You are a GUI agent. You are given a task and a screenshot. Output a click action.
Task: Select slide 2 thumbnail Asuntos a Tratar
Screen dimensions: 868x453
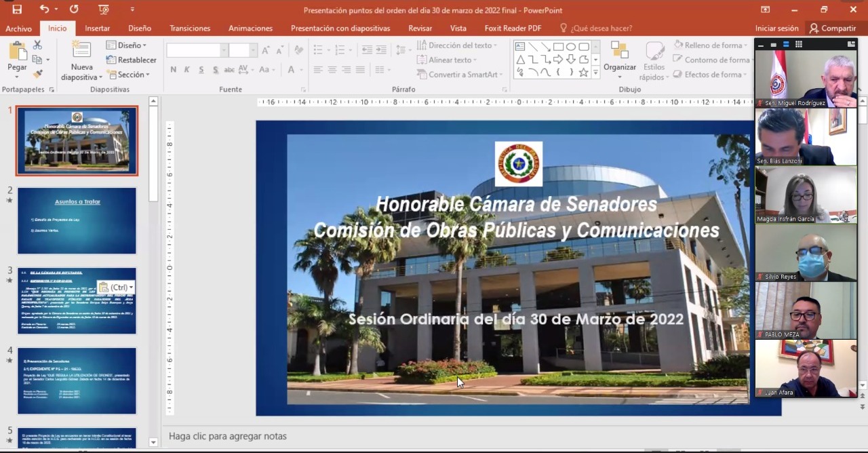tap(77, 221)
